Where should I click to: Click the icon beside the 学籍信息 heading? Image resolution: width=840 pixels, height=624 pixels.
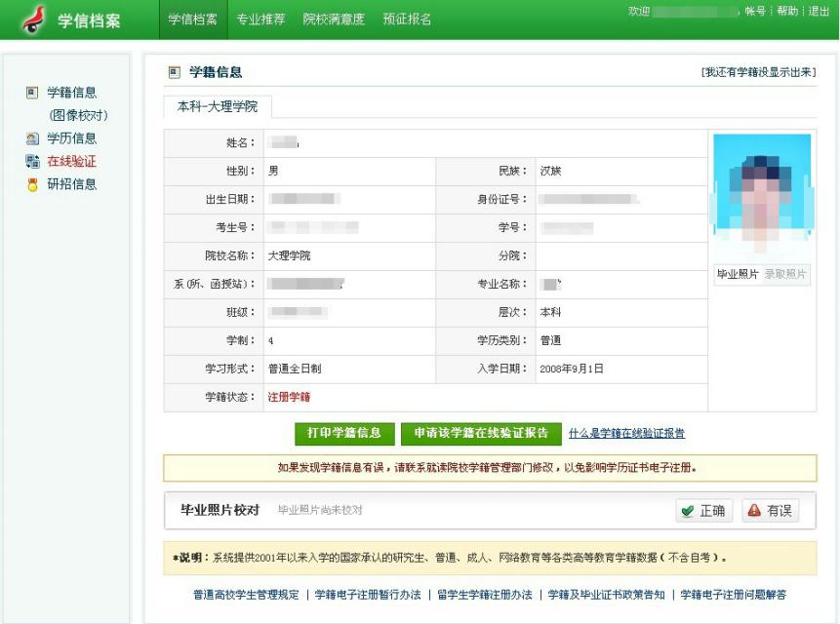click(174, 72)
